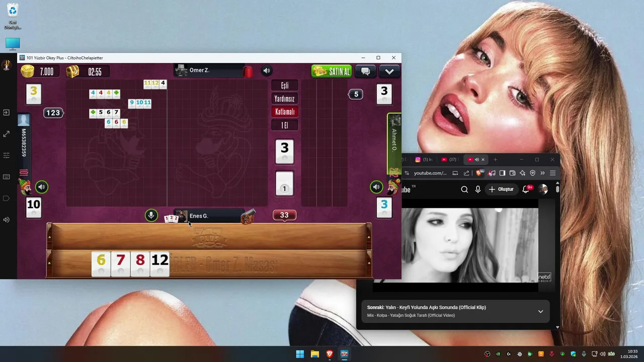This screenshot has height=362, width=644.
Task: Click the 33 score badge
Action: tap(284, 215)
